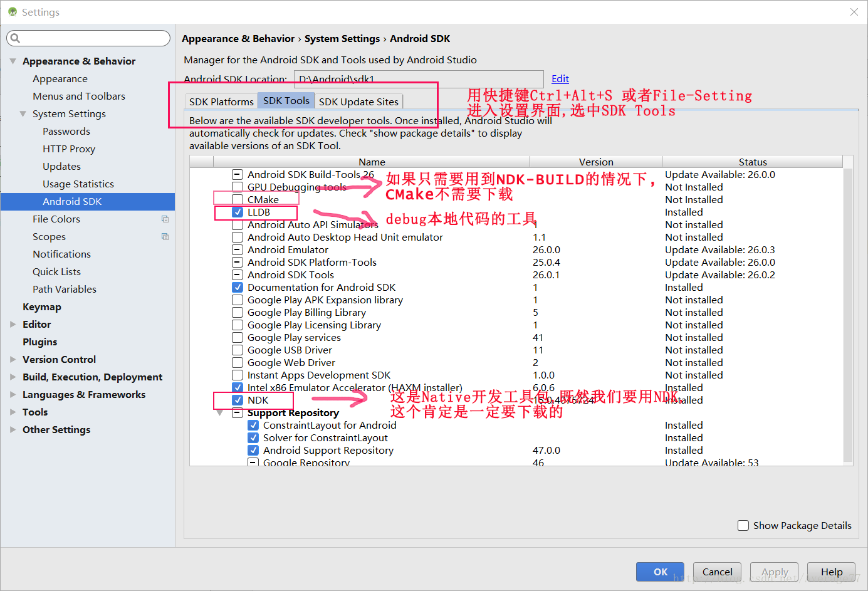The width and height of the screenshot is (868, 591).
Task: Expand the Tools settings section
Action: pos(13,412)
